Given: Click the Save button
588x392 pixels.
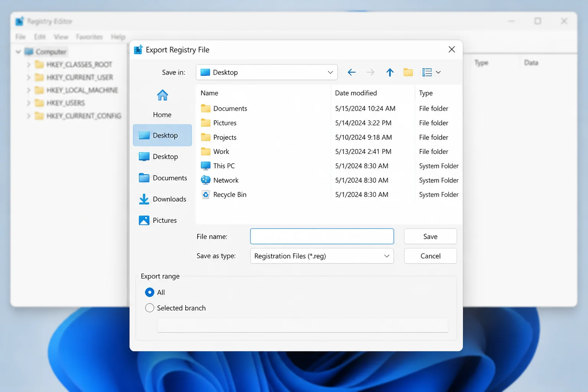Looking at the screenshot, I should pyautogui.click(x=430, y=236).
